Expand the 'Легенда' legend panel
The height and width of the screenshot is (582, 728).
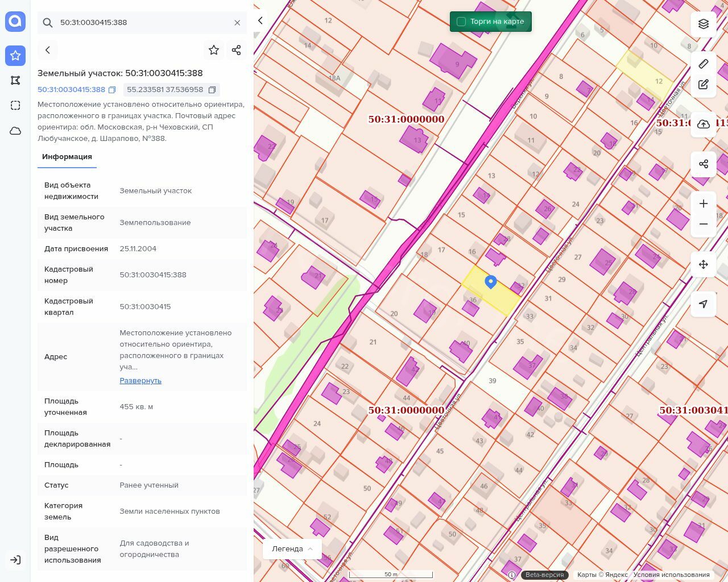click(x=292, y=548)
